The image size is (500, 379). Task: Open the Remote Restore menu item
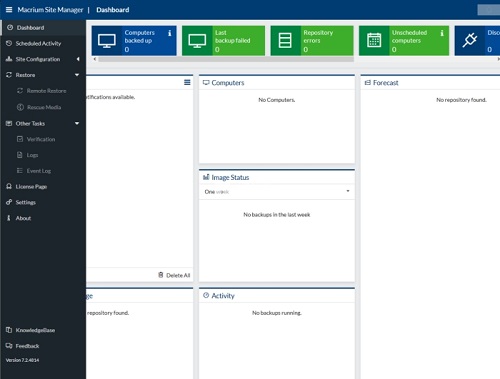click(46, 91)
